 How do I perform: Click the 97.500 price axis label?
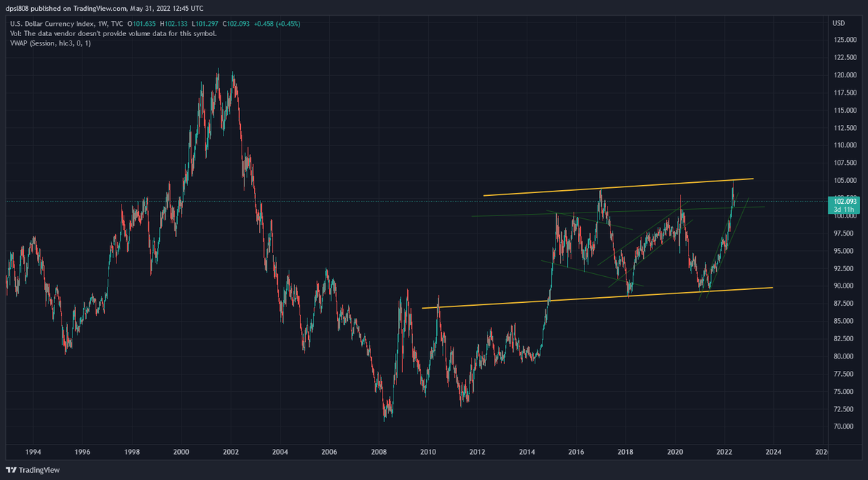click(844, 233)
